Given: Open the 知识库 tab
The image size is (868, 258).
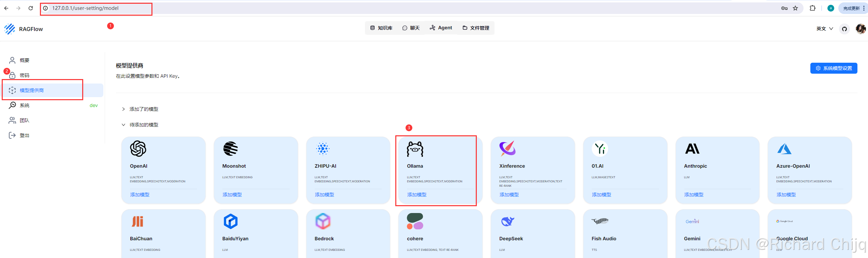Looking at the screenshot, I should (x=381, y=28).
